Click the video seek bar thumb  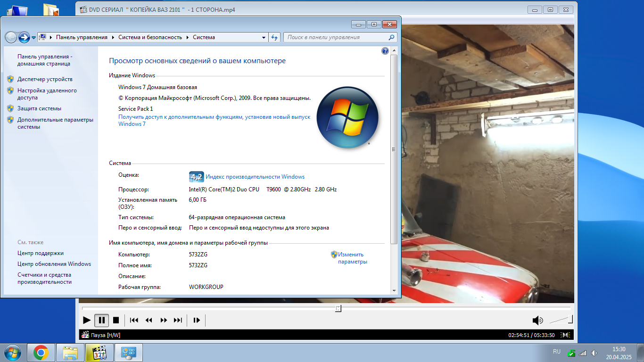338,308
